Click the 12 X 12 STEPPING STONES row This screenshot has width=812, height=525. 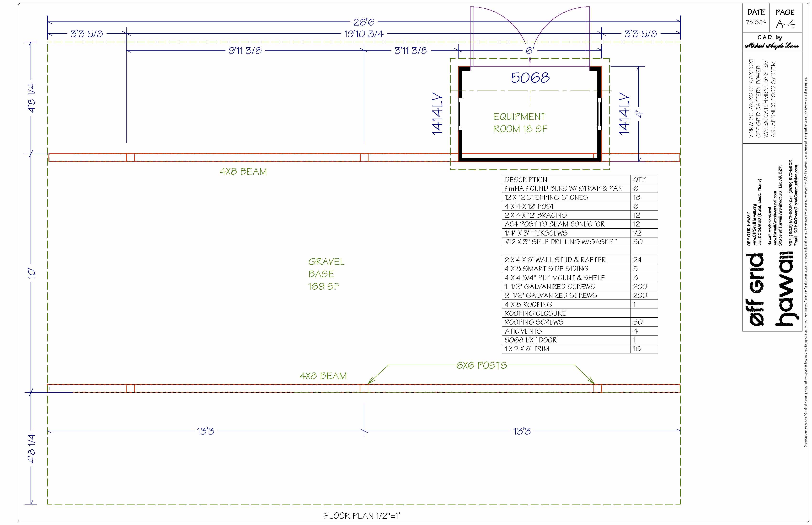580,197
